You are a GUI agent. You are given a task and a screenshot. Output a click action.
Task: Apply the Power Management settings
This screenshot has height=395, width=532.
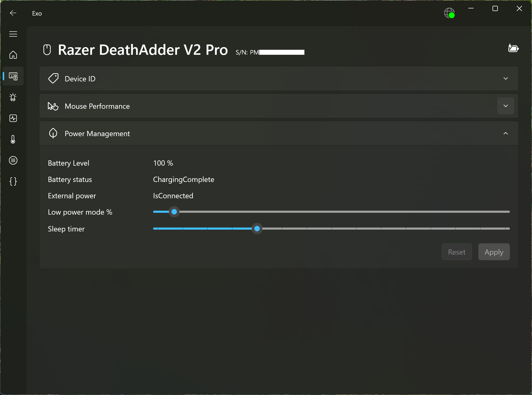point(494,252)
